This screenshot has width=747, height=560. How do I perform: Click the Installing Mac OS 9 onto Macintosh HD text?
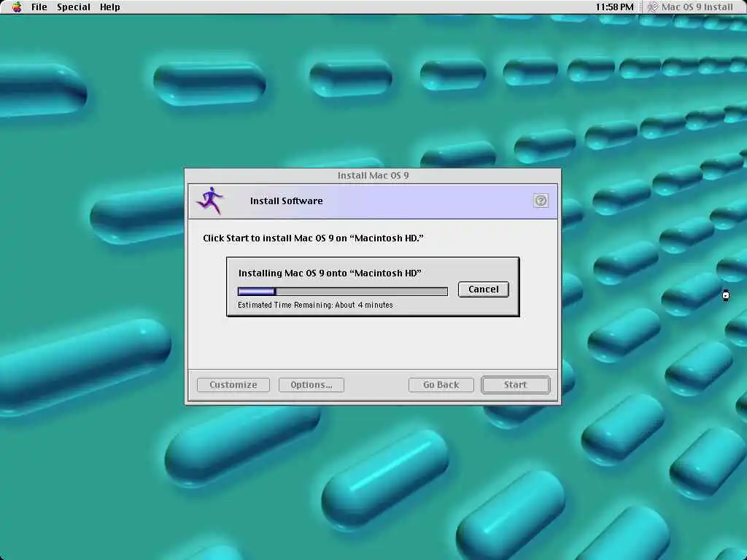tap(330, 273)
